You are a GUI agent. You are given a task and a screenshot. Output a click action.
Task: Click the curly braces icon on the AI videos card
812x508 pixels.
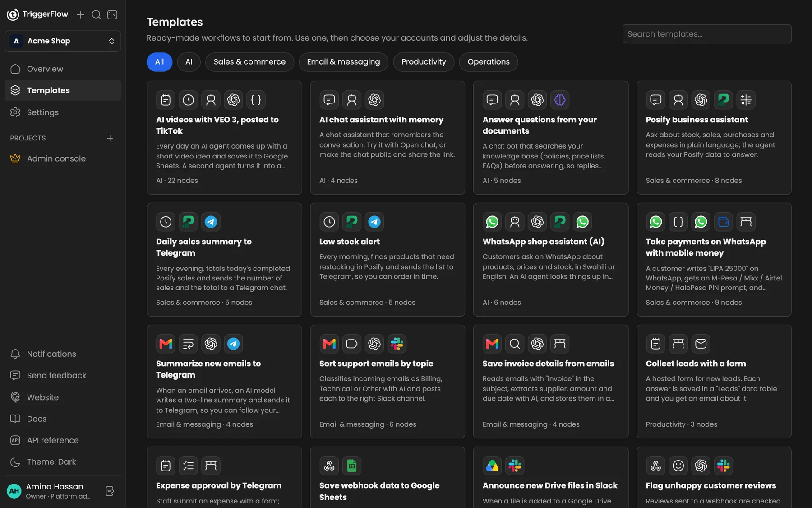[x=256, y=100]
